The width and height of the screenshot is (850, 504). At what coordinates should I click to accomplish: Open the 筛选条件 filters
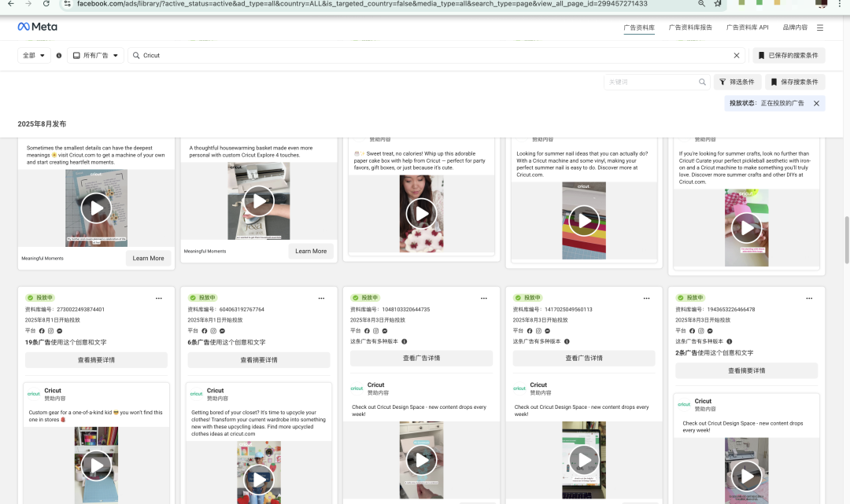tap(737, 83)
